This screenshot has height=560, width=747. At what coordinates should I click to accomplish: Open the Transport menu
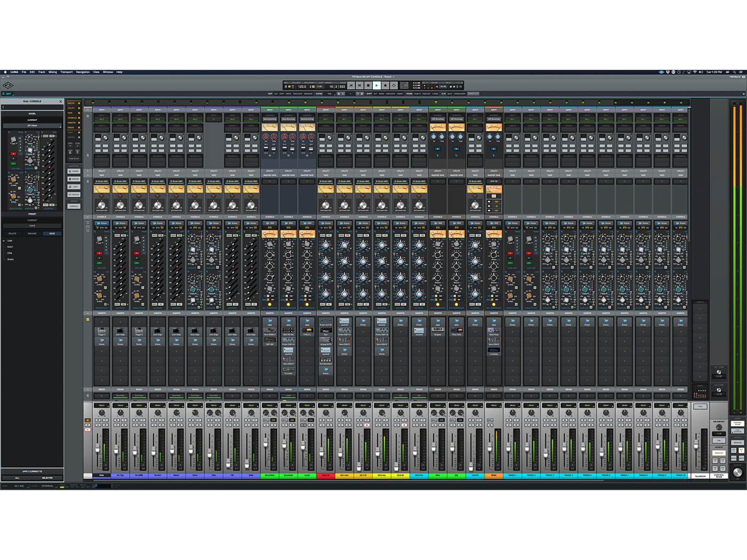tap(66, 71)
